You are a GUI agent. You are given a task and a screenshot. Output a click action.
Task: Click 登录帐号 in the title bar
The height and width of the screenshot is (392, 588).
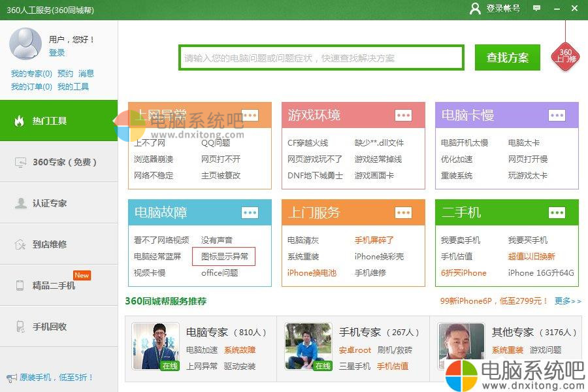(503, 8)
